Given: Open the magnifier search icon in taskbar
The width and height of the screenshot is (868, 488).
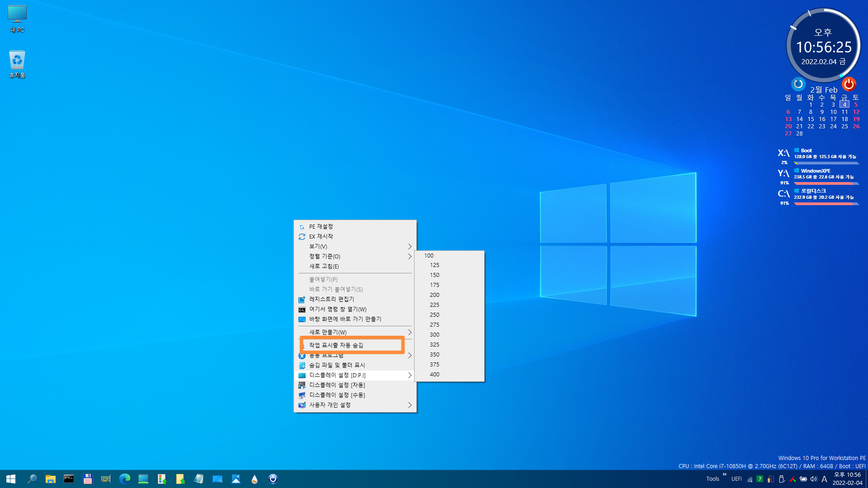Looking at the screenshot, I should point(32,479).
